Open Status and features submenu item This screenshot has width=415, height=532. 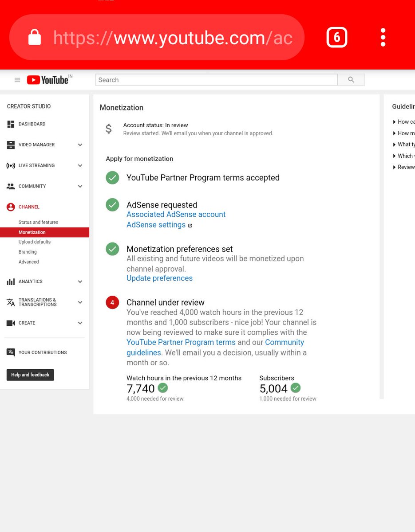click(x=38, y=223)
